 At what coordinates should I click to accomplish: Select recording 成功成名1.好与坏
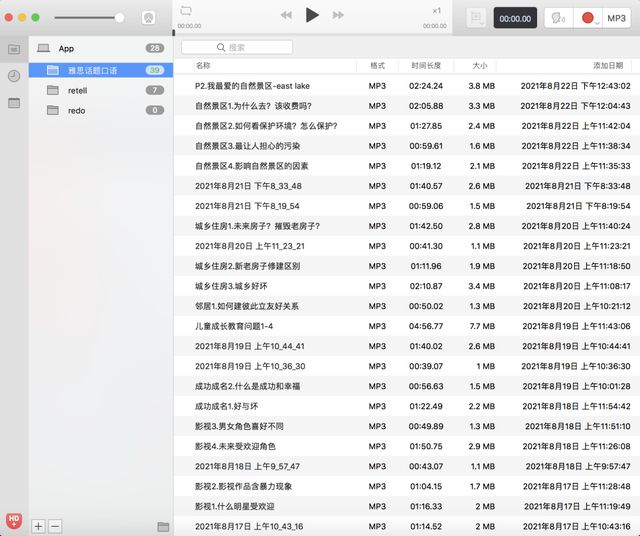click(x=407, y=406)
